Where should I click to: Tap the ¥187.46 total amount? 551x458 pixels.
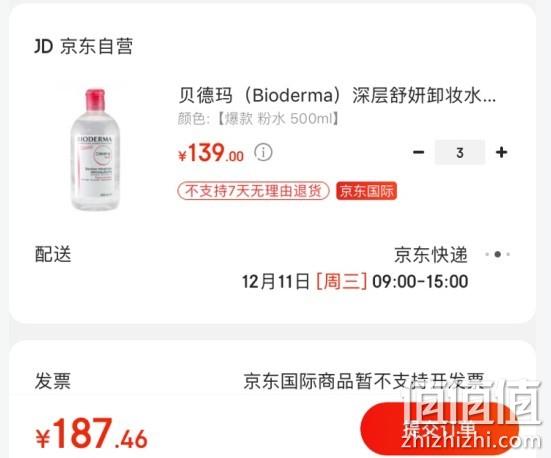pyautogui.click(x=92, y=433)
